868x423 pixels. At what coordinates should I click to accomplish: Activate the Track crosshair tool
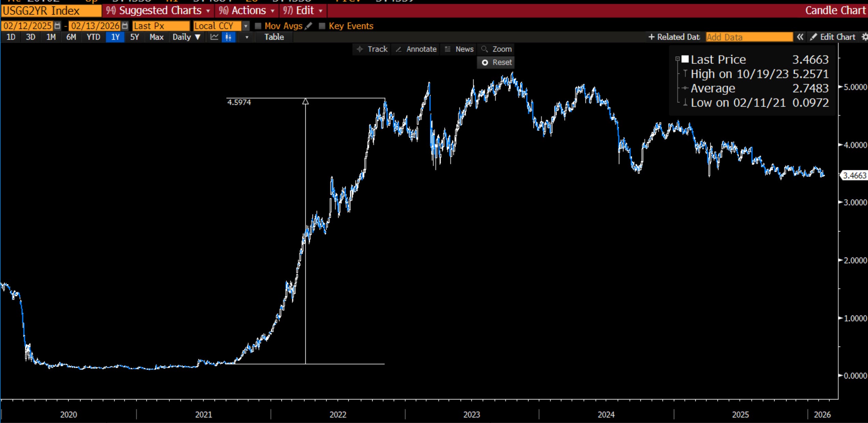372,49
